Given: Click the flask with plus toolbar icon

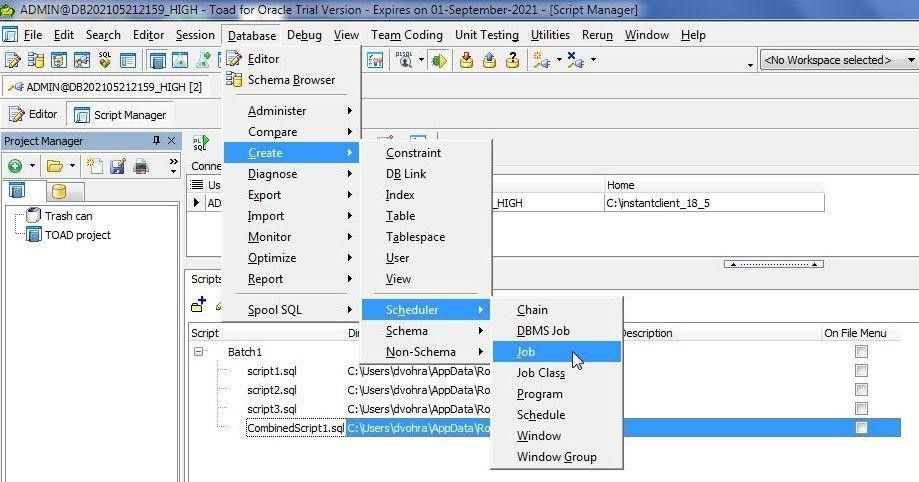Looking at the screenshot, I should [203, 60].
